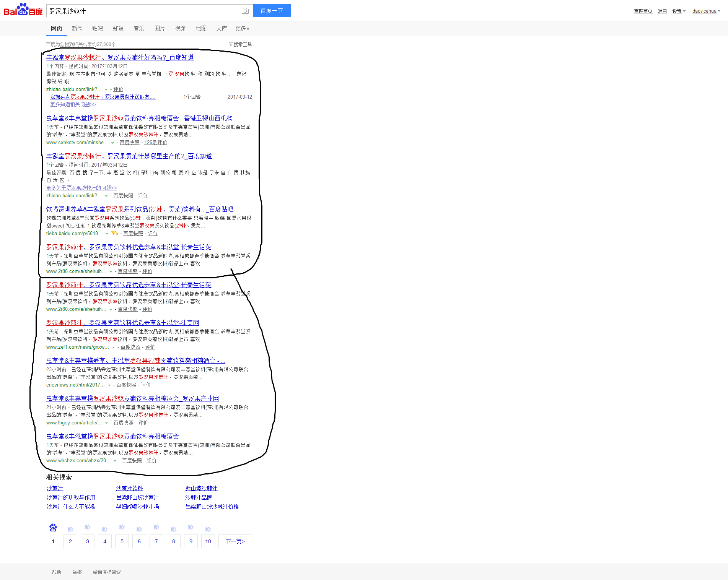Open result from 汕美网
Image resolution: width=728 pixels, height=580 pixels.
tap(122, 323)
